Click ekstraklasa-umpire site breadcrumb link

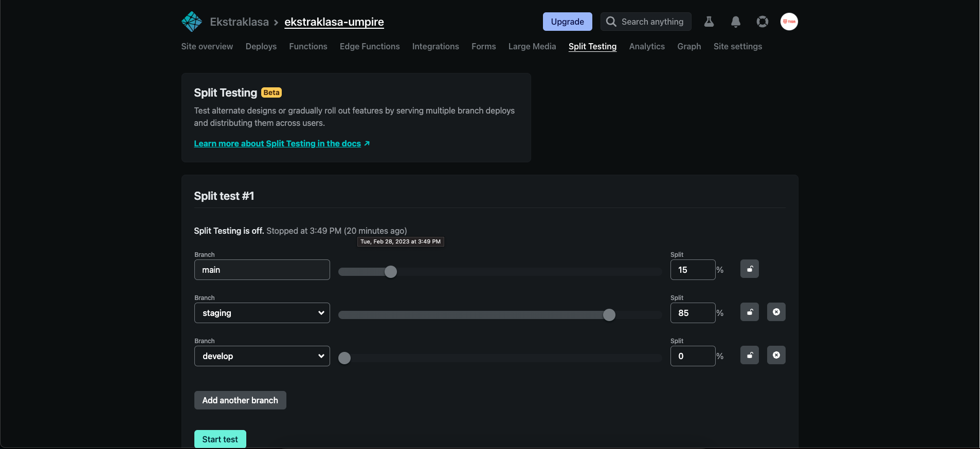(334, 22)
